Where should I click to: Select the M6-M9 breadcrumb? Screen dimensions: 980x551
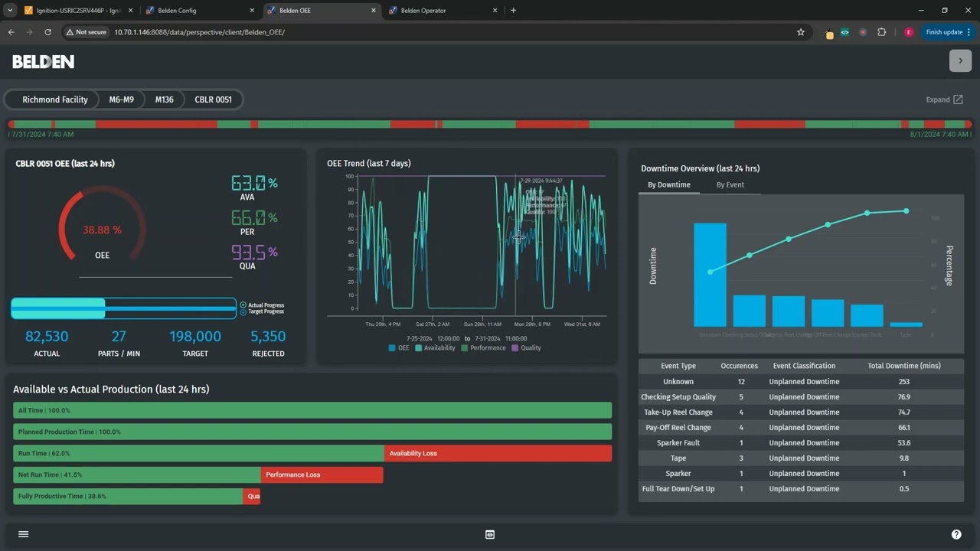pyautogui.click(x=121, y=99)
